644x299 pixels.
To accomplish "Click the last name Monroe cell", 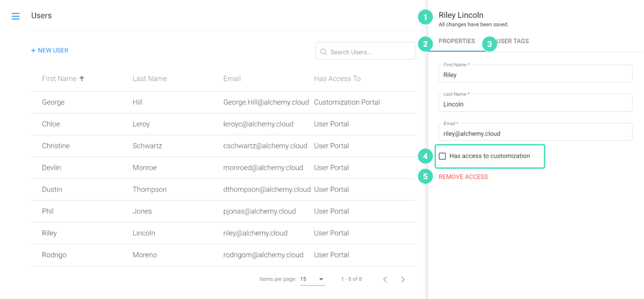I will click(145, 168).
